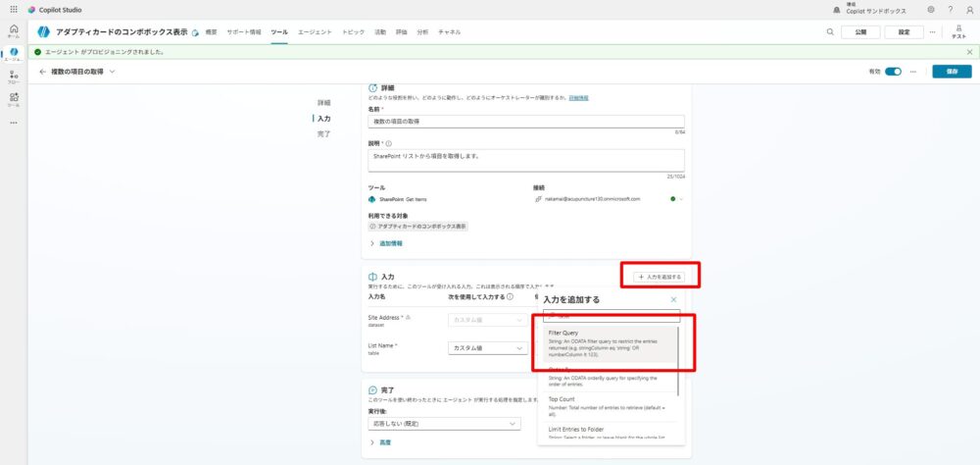Viewport: 980px width, 465px height.
Task: Open the 実行後 応答しない dropdown
Action: [443, 423]
